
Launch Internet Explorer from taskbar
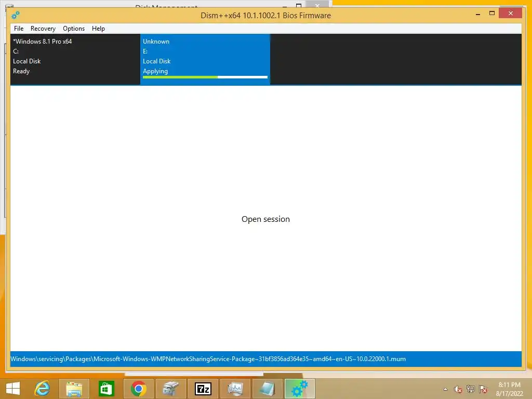click(43, 389)
